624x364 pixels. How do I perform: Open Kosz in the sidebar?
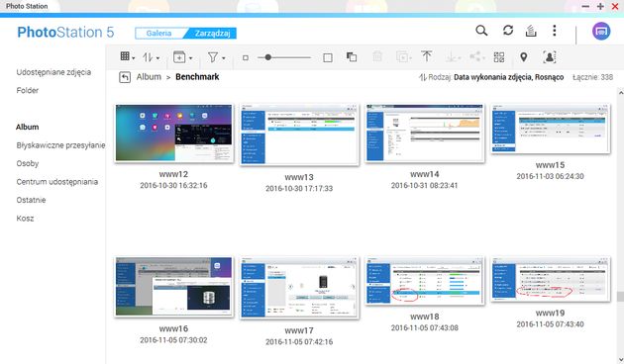pos(25,219)
